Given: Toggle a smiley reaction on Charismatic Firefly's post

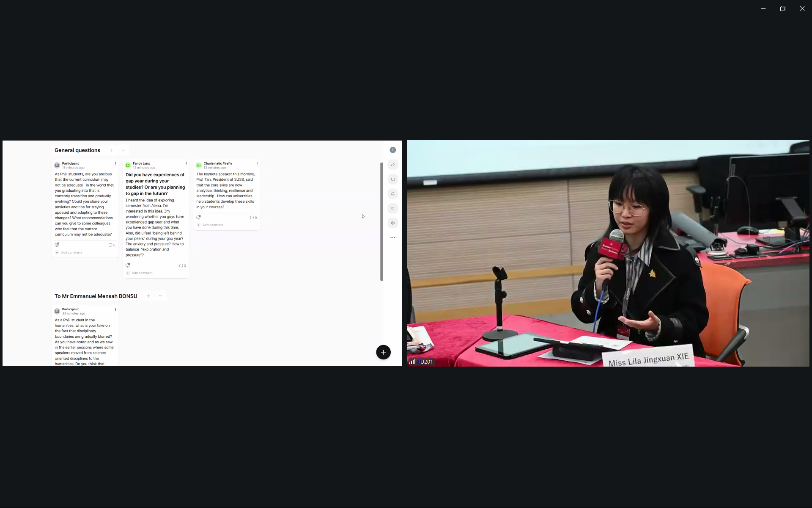Looking at the screenshot, I should point(198,217).
